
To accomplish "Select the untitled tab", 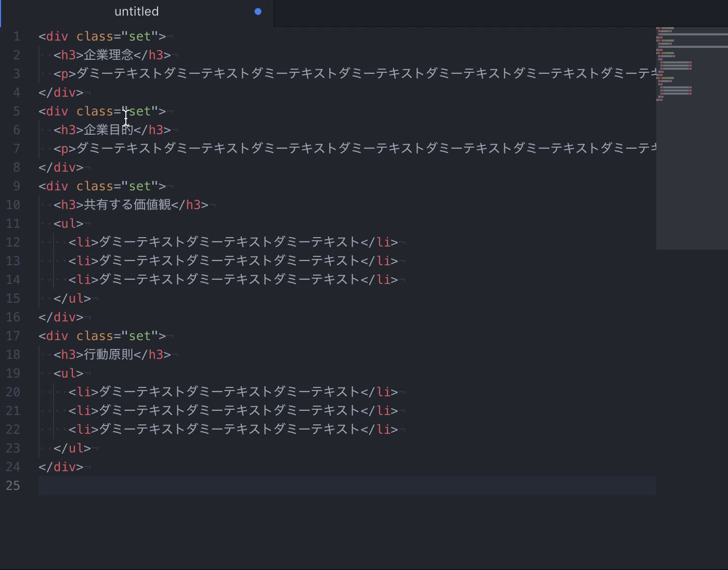I will (x=136, y=11).
